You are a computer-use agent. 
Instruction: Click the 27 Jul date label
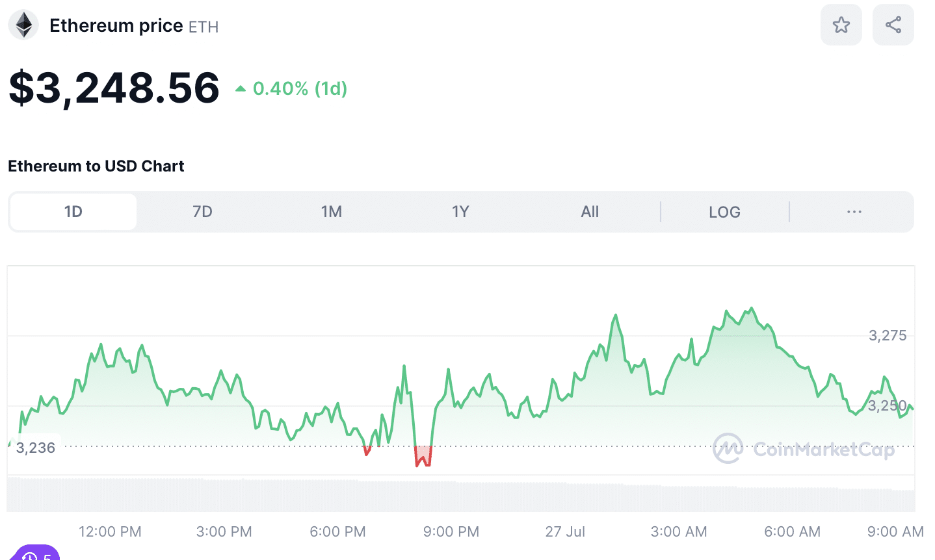[x=565, y=531]
